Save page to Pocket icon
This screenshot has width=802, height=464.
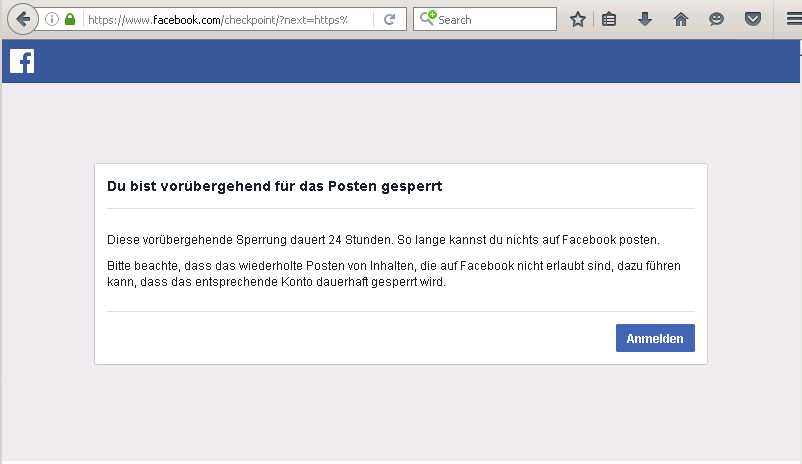pyautogui.click(x=752, y=19)
